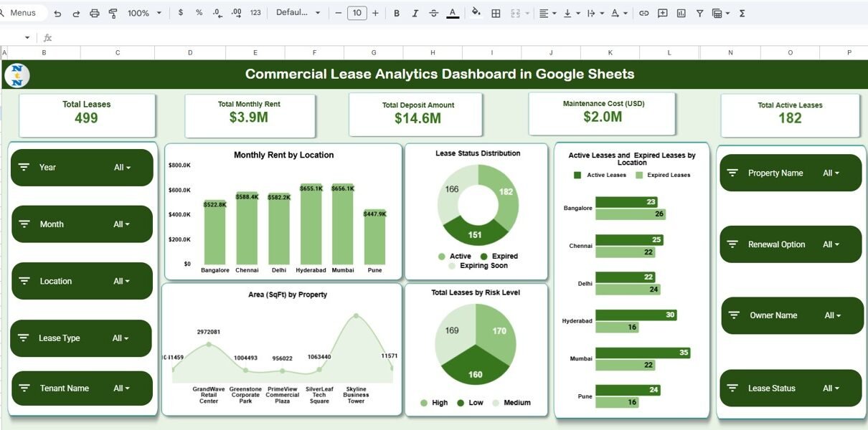Viewport: 868px width, 430px height.
Task: Open the Fill color picker
Action: click(476, 13)
